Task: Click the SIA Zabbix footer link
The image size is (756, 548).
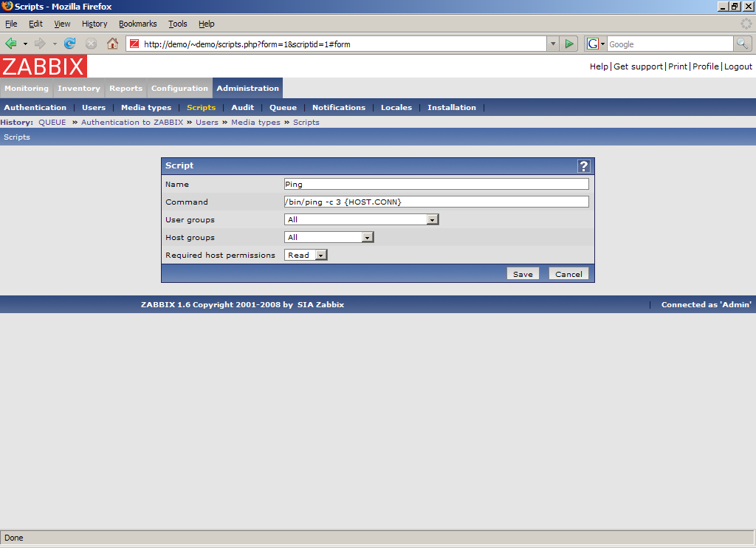Action: (320, 305)
